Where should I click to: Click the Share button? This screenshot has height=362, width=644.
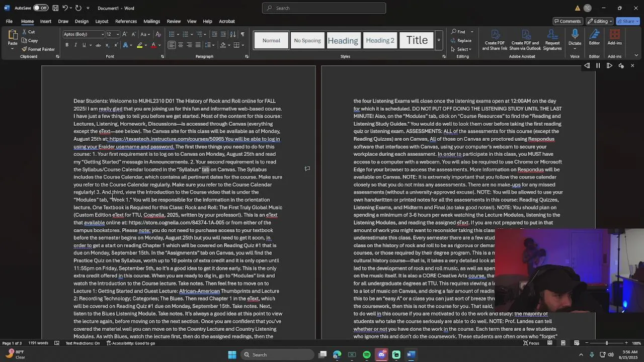[628, 21]
